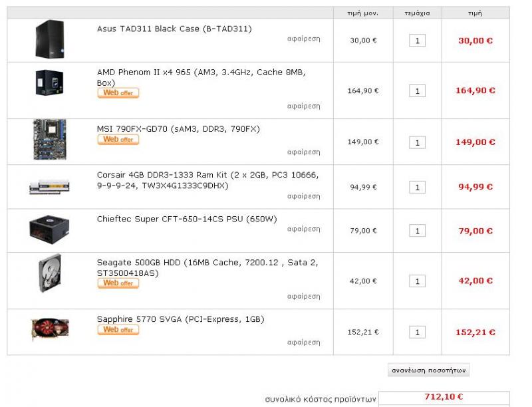532x407 pixels.
Task: Open the Corsair 4GB DDR3-1333 Ram Kit title
Action: [207, 180]
